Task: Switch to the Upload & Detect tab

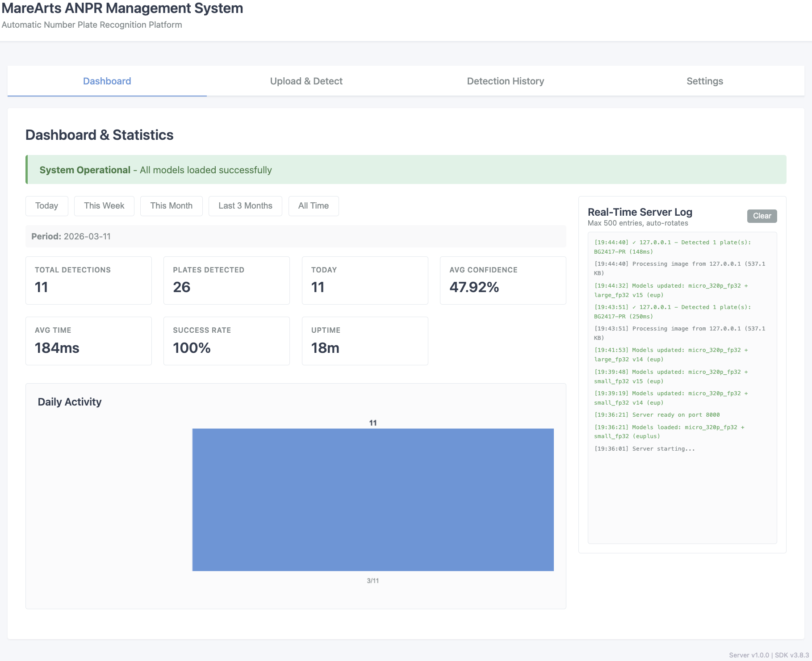Action: (x=306, y=81)
